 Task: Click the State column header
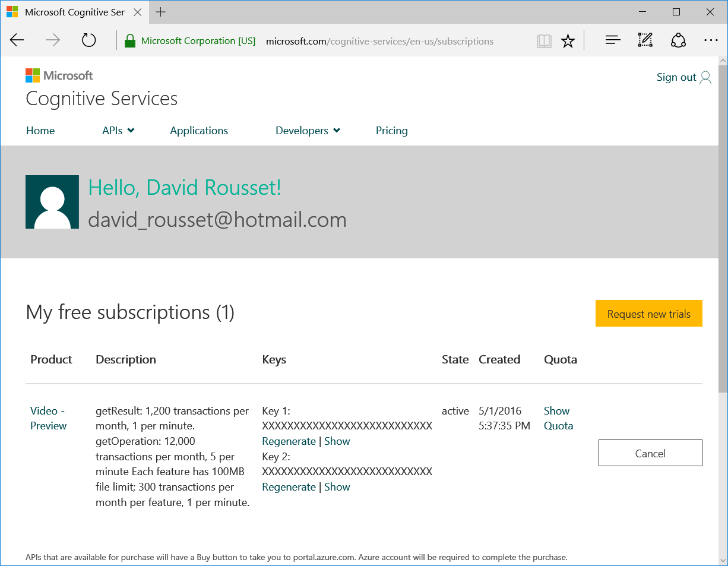[455, 359]
